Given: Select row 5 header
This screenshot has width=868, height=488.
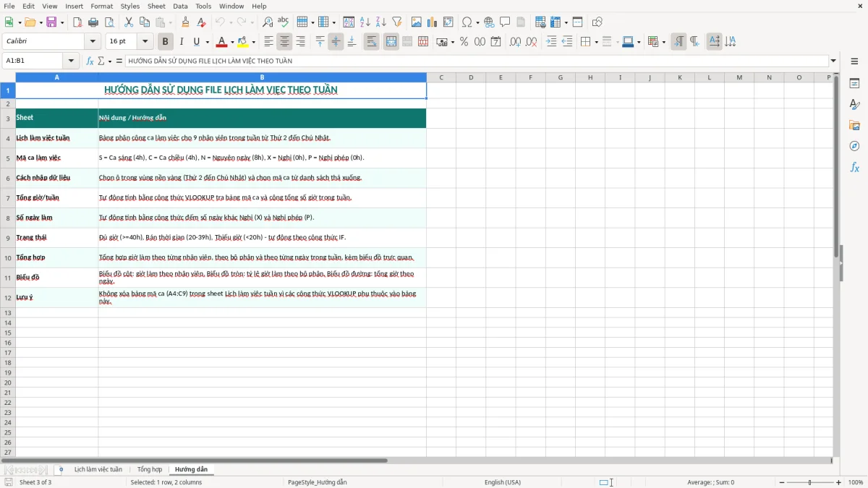Looking at the screenshot, I should pyautogui.click(x=8, y=158).
